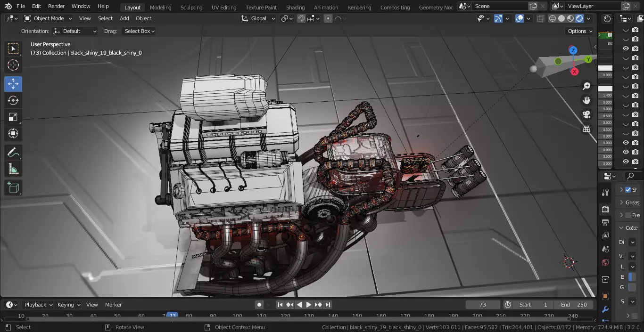
Task: Toggle the Fre panel checkbox in properties
Action: coord(628,215)
